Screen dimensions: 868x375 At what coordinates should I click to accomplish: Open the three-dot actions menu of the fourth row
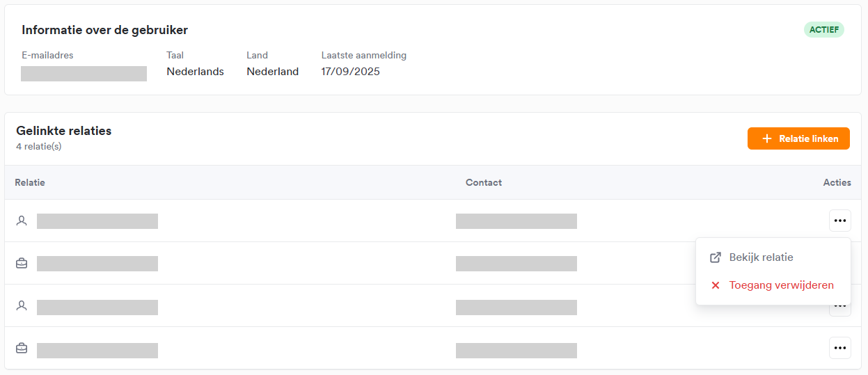(839, 348)
